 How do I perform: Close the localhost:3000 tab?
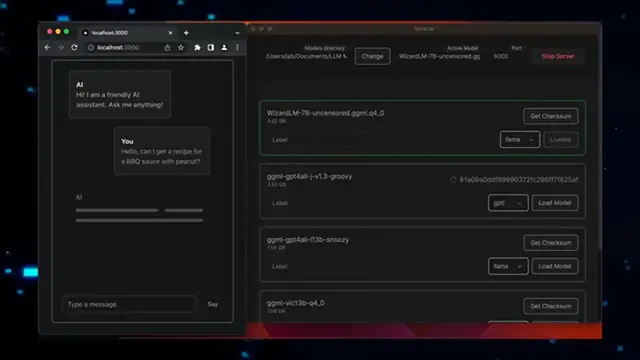point(170,33)
